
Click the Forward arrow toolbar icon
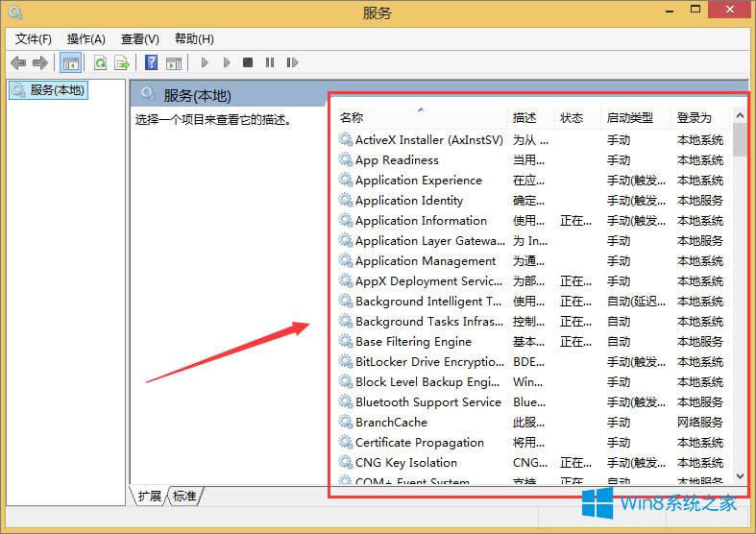coord(40,62)
